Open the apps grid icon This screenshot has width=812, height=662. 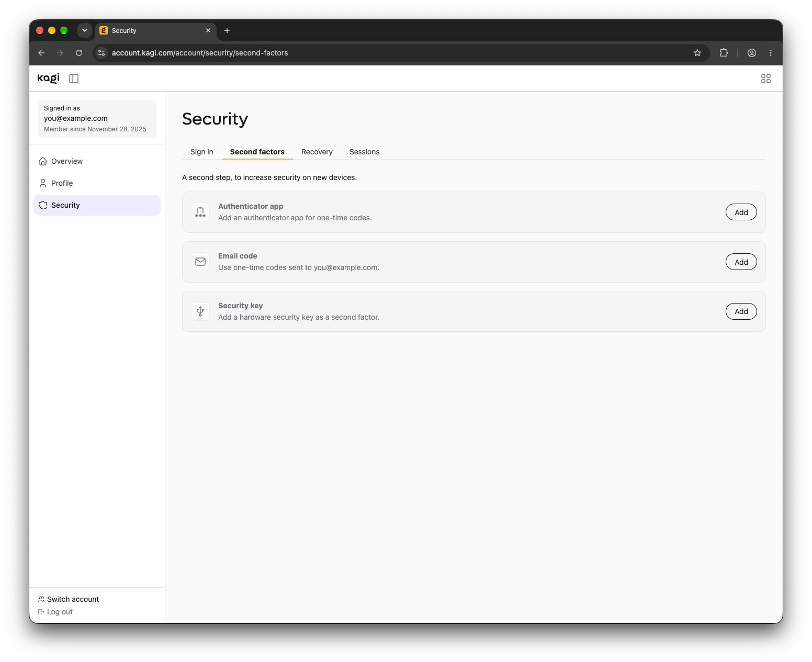pyautogui.click(x=765, y=78)
